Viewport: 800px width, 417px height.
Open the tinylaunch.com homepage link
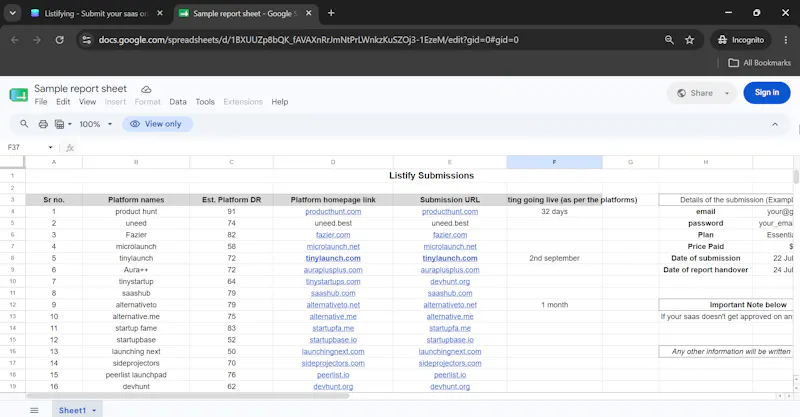pyautogui.click(x=333, y=258)
